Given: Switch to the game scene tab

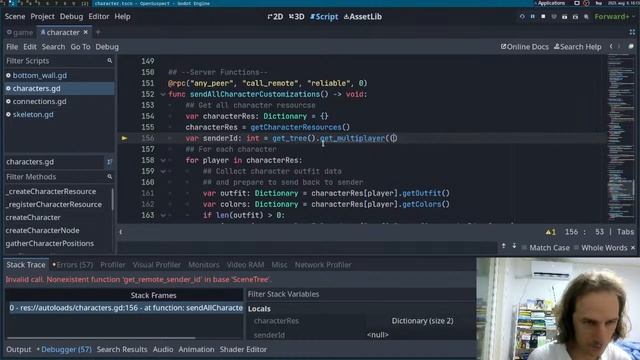Looking at the screenshot, I should (20, 32).
